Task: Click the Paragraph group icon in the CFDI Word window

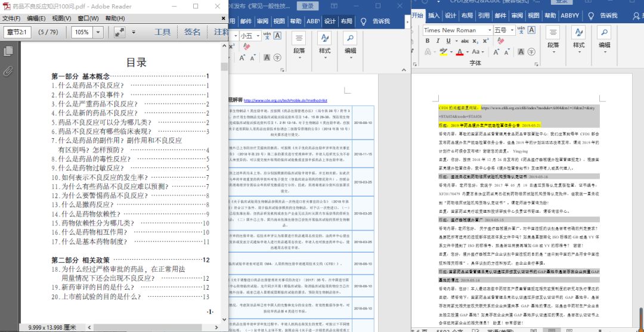Action: point(553,33)
